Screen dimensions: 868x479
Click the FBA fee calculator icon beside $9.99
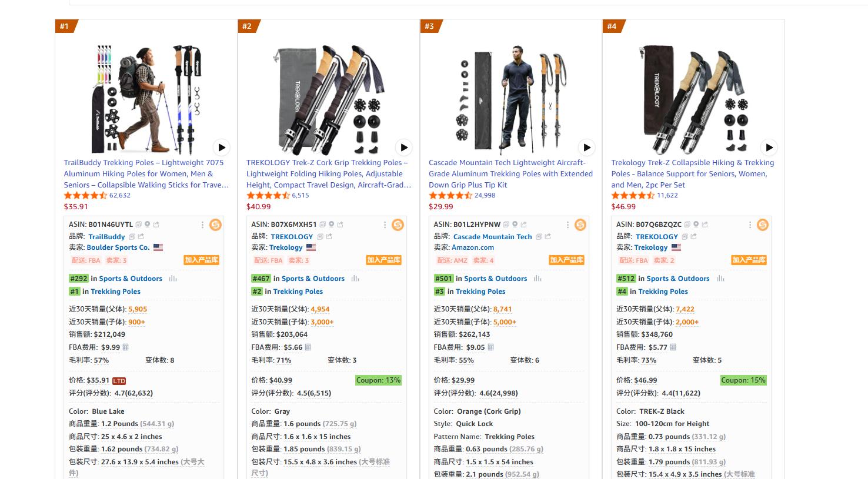pos(125,347)
